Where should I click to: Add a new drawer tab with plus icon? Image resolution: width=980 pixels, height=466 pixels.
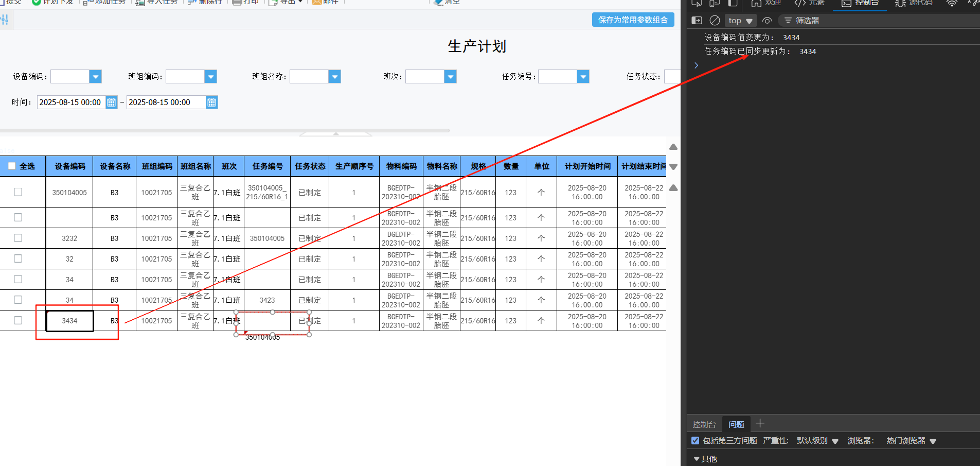pyautogui.click(x=760, y=424)
